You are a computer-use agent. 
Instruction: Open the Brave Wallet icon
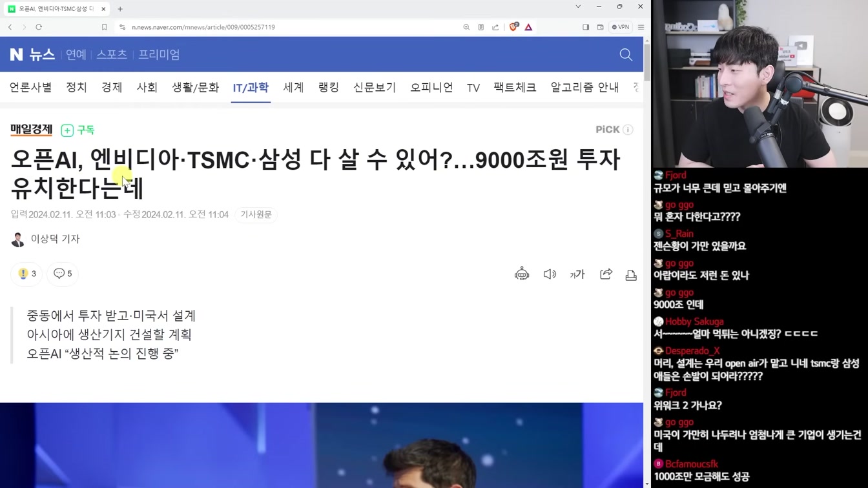pos(600,27)
